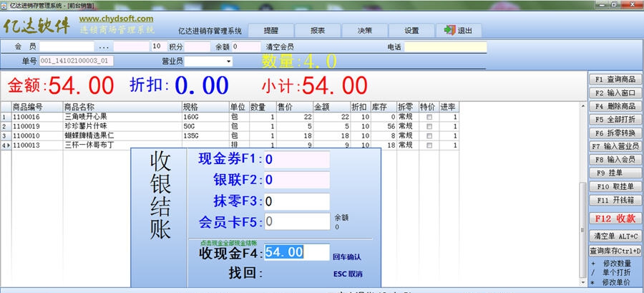
Task: Click the 银联F2 input field
Action: tap(297, 180)
